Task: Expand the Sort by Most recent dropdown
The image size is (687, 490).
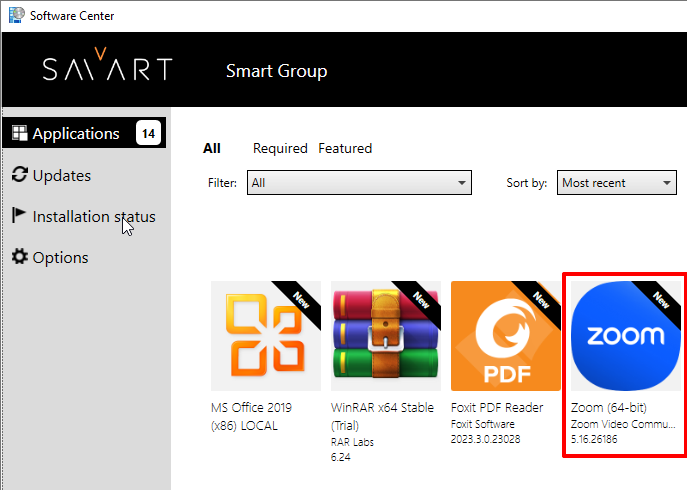Action: coord(616,183)
